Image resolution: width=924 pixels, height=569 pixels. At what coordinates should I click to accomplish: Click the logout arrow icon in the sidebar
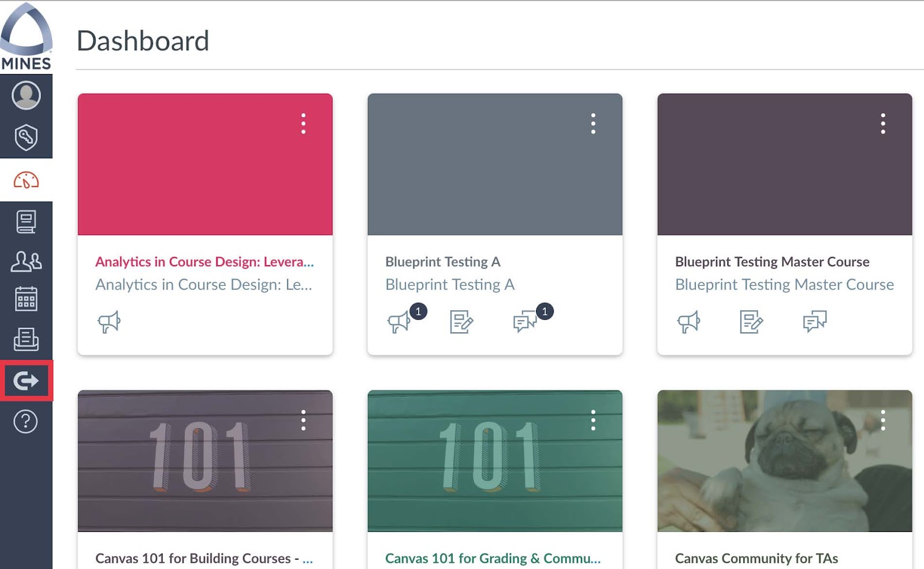pos(26,381)
